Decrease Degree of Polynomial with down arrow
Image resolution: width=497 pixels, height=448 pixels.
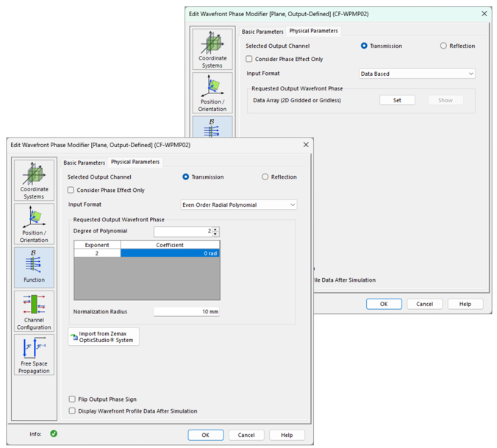point(215,234)
